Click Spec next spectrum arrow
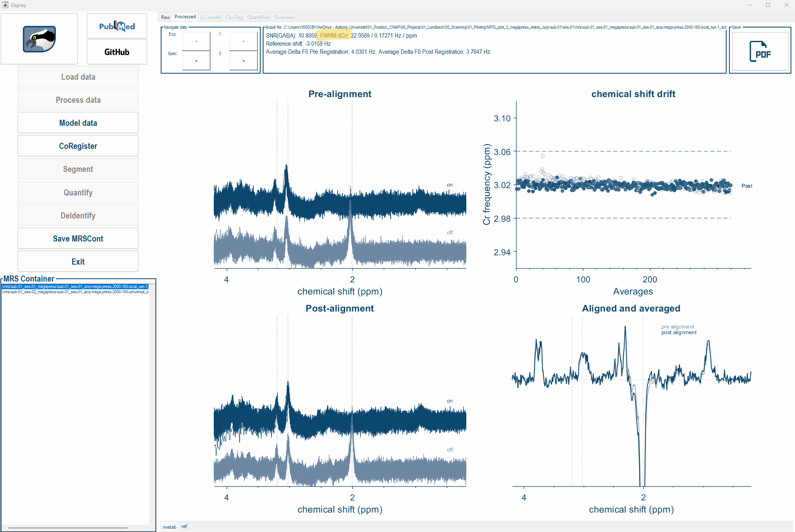 coord(243,61)
